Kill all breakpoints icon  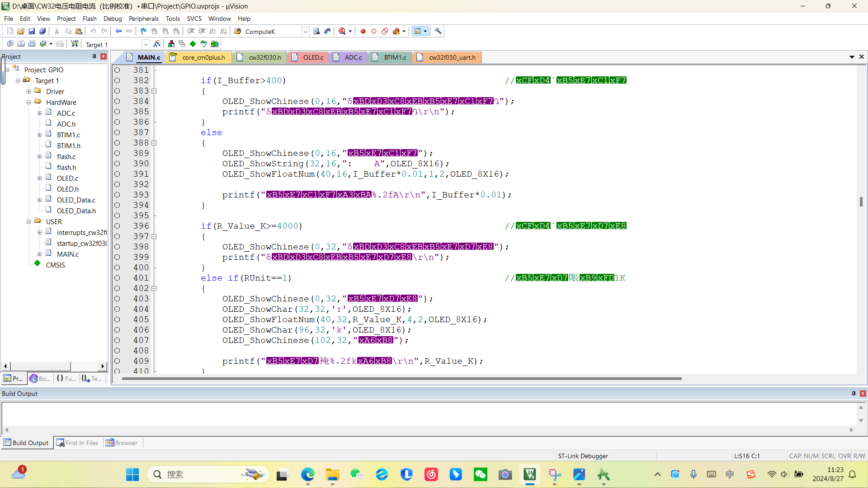coord(396,31)
